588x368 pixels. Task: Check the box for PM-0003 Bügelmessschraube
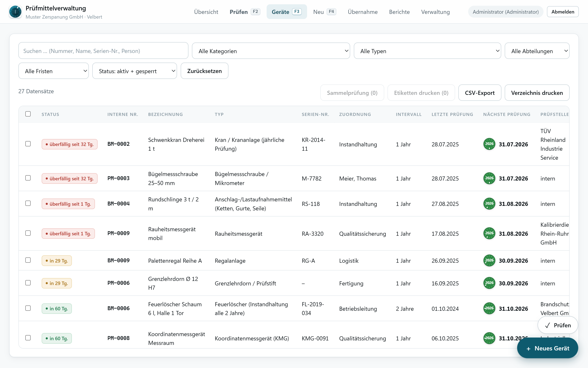point(28,178)
